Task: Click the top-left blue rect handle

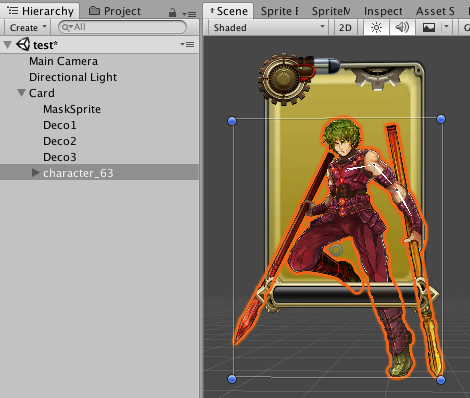Action: point(232,121)
